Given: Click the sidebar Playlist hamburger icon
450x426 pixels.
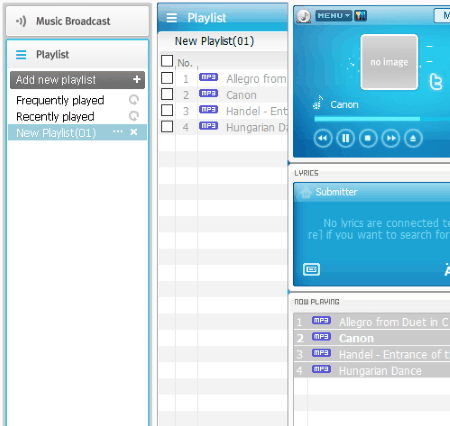Looking at the screenshot, I should (x=21, y=54).
